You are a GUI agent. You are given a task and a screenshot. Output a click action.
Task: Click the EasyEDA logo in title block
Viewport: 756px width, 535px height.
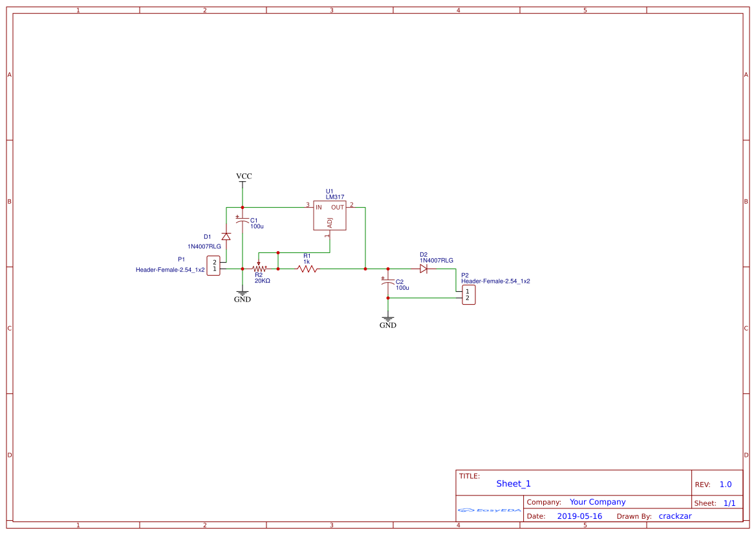click(488, 510)
